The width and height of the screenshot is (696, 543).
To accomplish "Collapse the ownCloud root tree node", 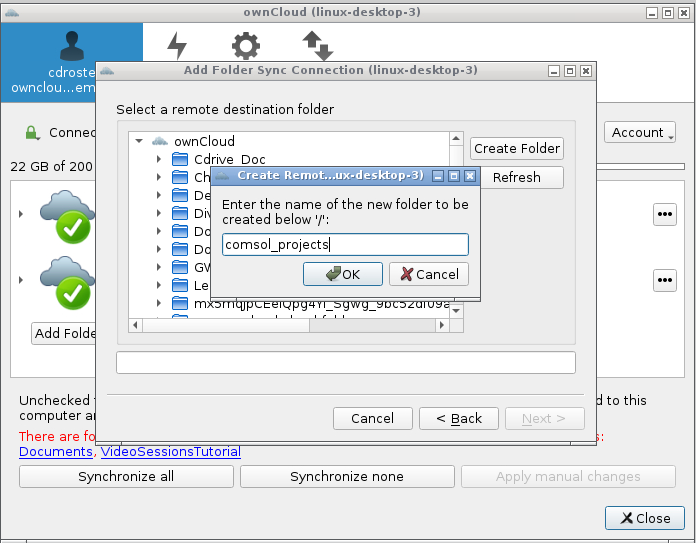I will pos(139,141).
